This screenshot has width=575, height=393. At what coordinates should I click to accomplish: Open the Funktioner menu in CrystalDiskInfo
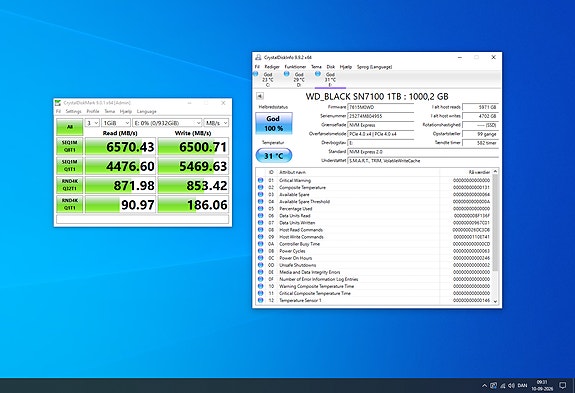click(x=295, y=67)
